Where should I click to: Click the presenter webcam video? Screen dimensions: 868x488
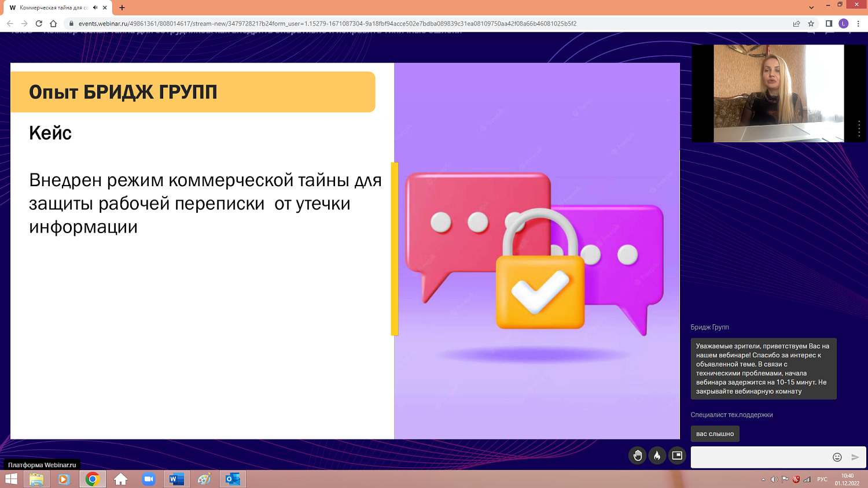tap(778, 93)
